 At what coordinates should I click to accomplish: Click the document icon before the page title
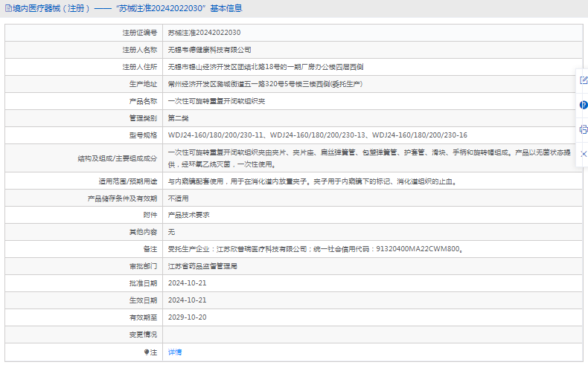[x=8, y=8]
